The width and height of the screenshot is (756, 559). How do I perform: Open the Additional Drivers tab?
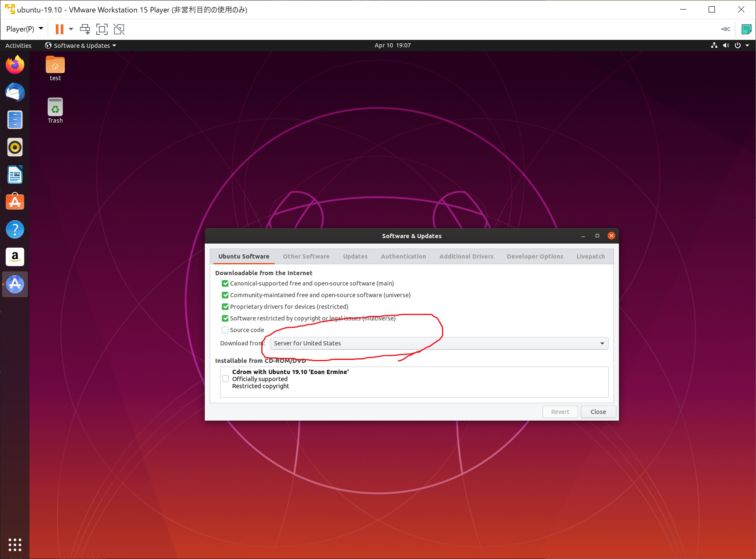tap(466, 256)
